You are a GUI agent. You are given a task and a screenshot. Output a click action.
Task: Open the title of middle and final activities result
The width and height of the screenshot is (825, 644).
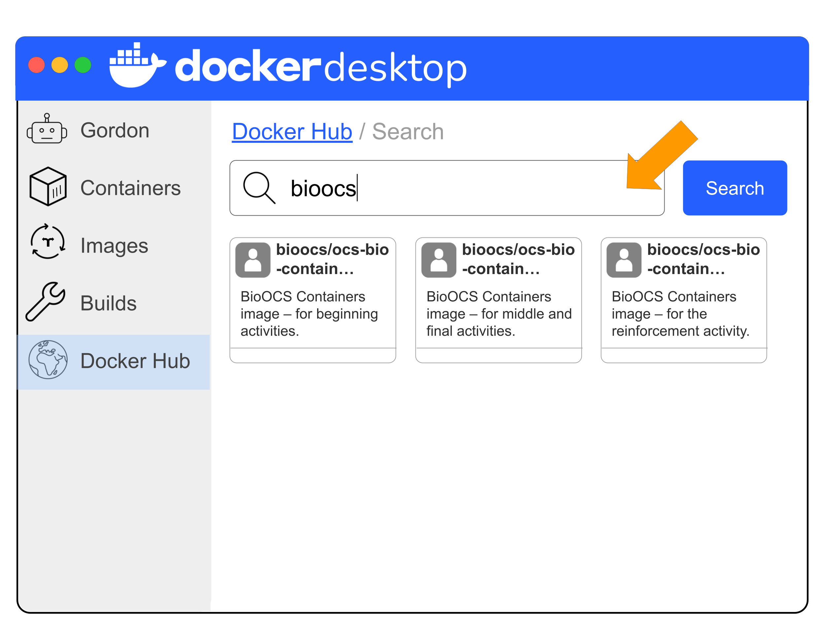tap(518, 259)
